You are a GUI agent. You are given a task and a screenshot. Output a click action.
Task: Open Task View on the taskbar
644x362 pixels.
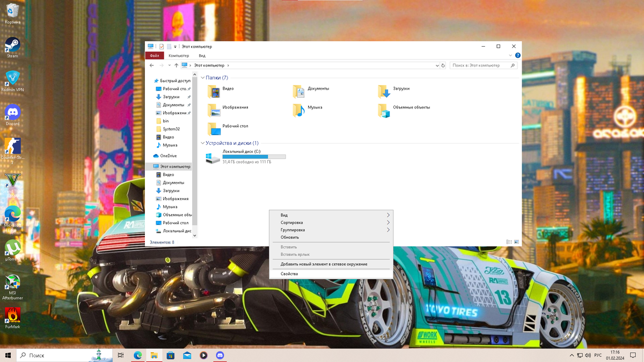tap(121, 355)
